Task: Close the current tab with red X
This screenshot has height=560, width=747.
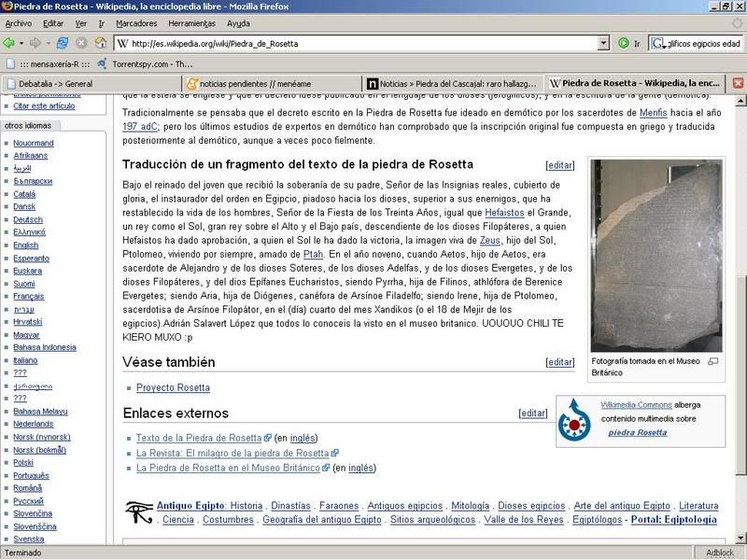Action: pos(738,83)
